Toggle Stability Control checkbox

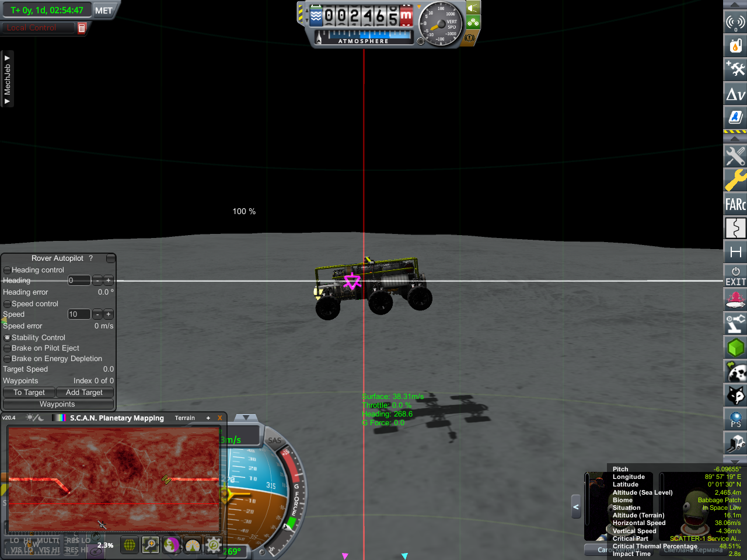(x=7, y=338)
